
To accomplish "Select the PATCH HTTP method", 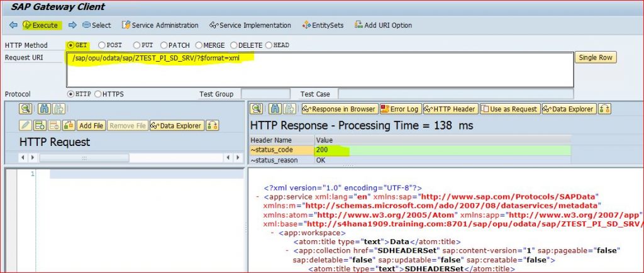I will pos(164,45).
